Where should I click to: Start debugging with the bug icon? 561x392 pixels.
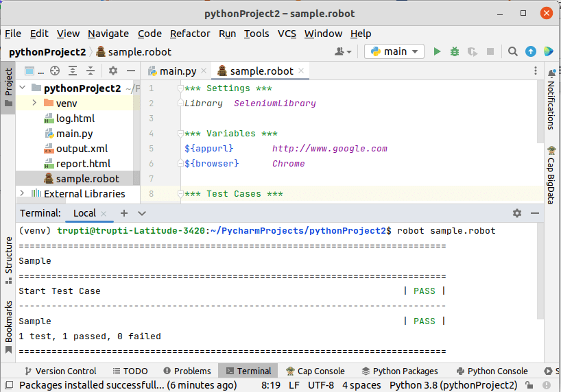454,51
